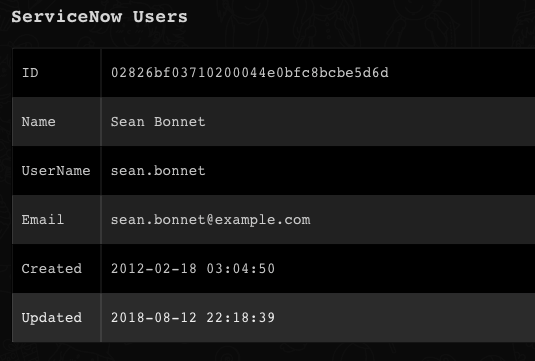The width and height of the screenshot is (535, 361).
Task: Click the ServiceNow Users heading
Action: coord(99,17)
